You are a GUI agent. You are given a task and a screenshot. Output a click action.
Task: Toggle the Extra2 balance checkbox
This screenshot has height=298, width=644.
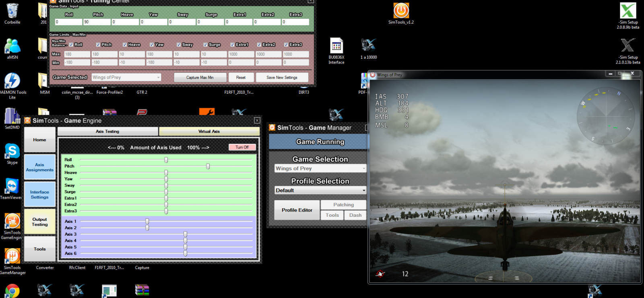(259, 45)
